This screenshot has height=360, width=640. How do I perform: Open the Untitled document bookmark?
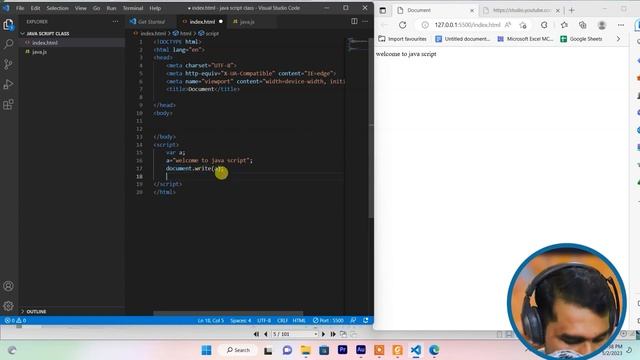click(x=462, y=39)
